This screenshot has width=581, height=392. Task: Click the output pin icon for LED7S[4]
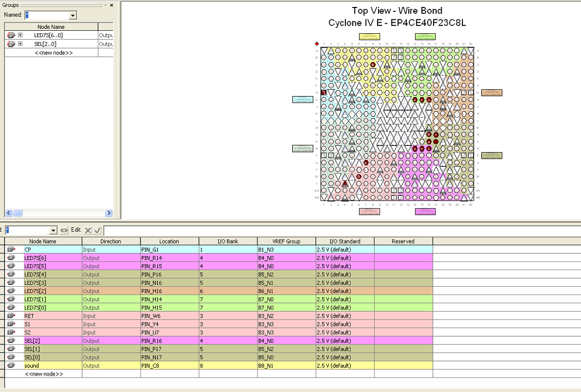[x=11, y=274]
